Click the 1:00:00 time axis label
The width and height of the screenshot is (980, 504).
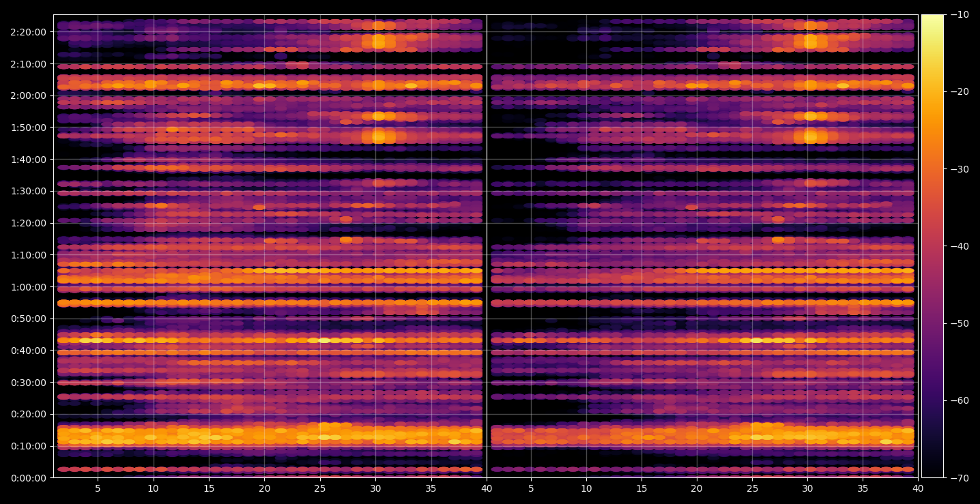(x=29, y=286)
